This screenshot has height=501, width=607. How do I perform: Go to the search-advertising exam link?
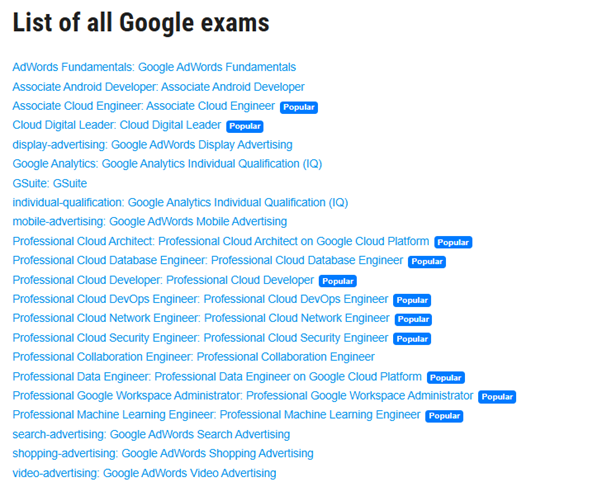pos(151,434)
